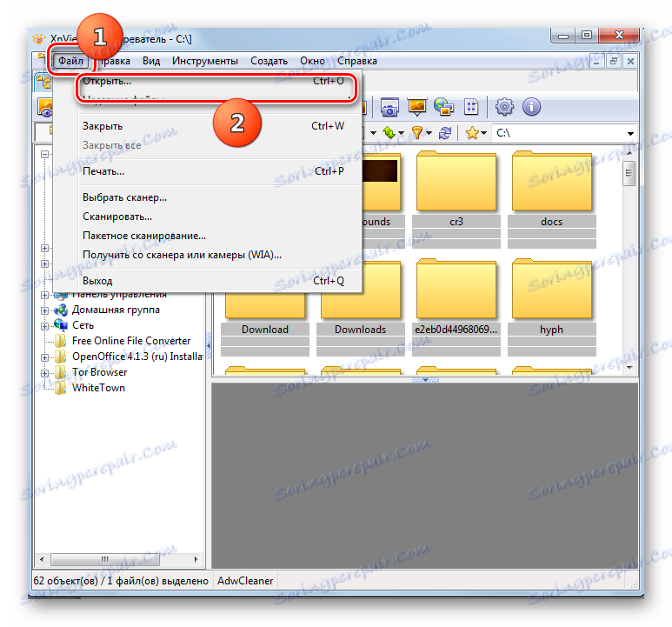
Task: Click the Free Online File Converter folder icon
Action: (x=61, y=341)
